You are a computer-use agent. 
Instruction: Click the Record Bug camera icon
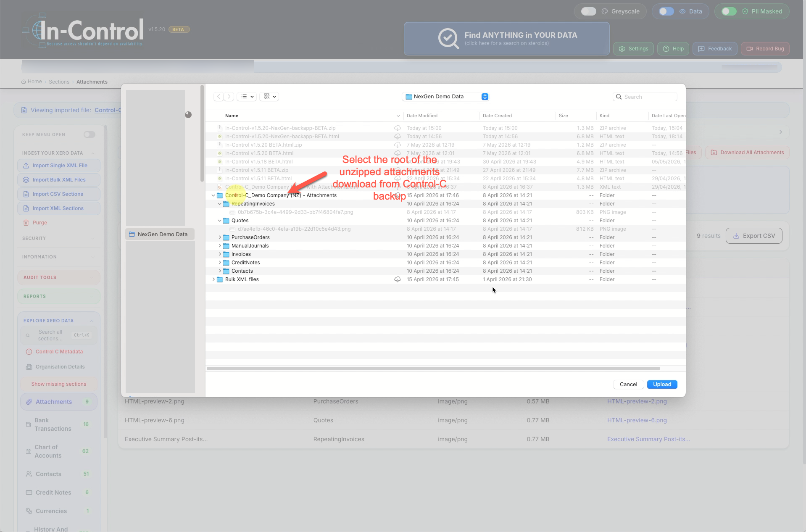(x=749, y=49)
